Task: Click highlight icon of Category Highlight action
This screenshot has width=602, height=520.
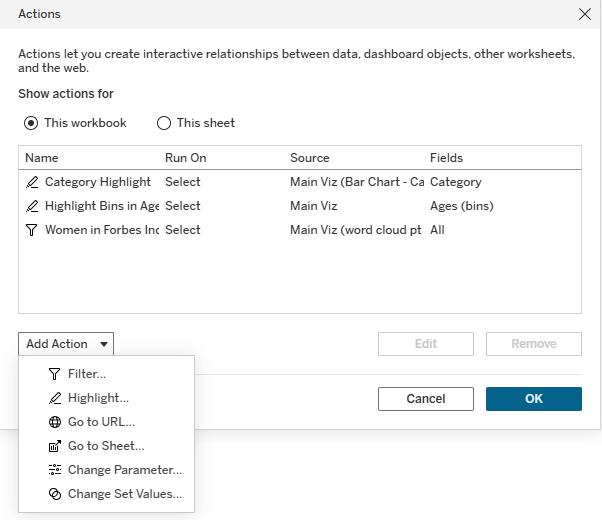Action: (32, 182)
